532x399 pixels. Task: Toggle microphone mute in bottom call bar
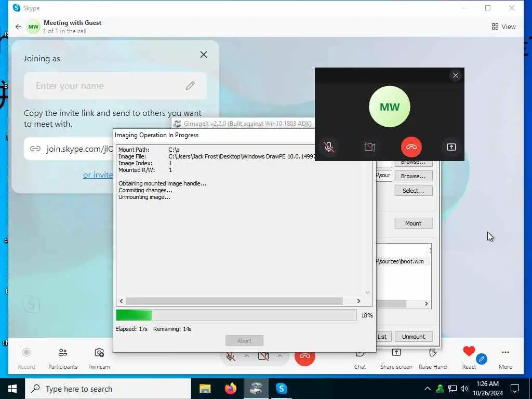(231, 357)
